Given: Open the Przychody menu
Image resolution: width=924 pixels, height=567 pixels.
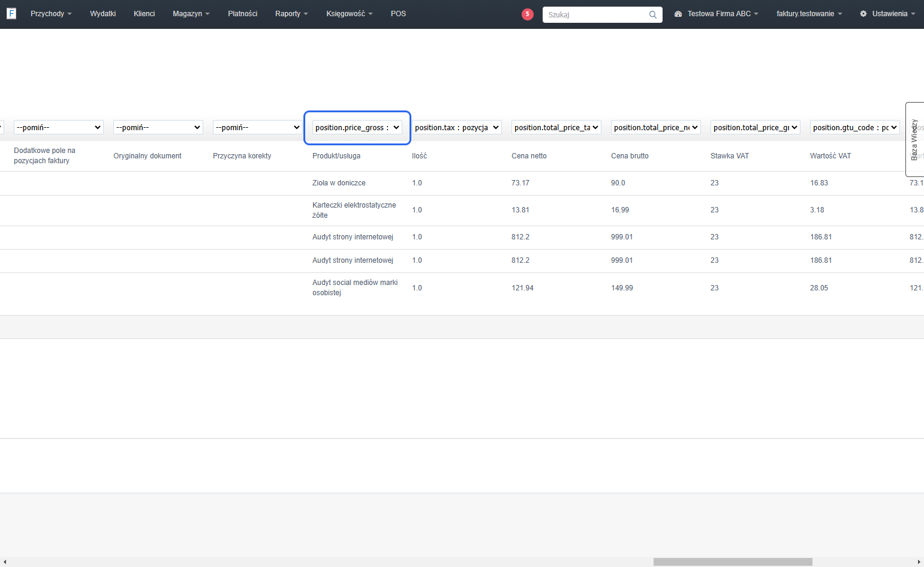Looking at the screenshot, I should point(51,14).
